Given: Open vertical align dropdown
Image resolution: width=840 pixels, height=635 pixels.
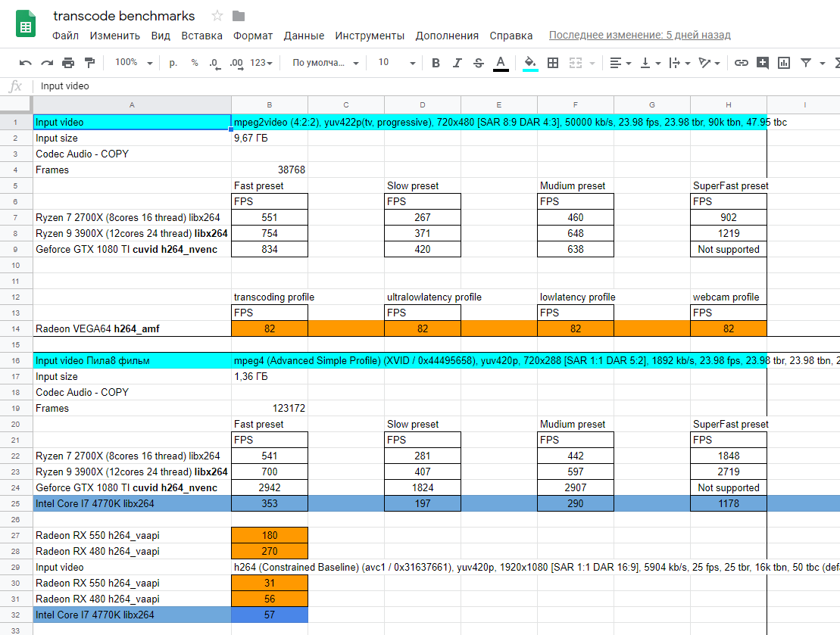Looking at the screenshot, I should pyautogui.click(x=651, y=63).
